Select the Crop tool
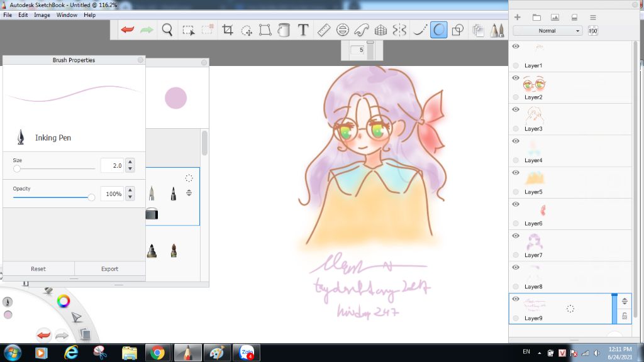Screen dimensions: 644x362 click(x=228, y=30)
